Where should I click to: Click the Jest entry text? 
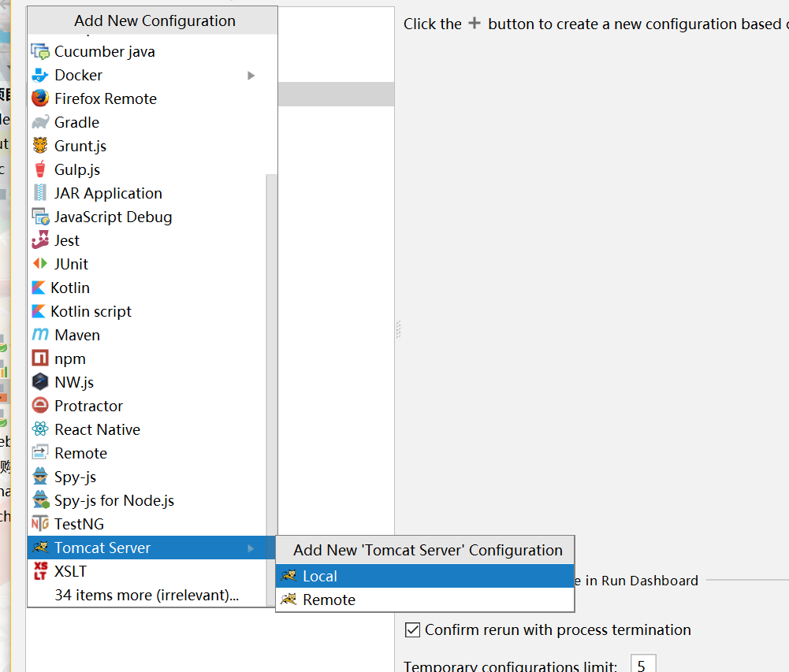pos(67,240)
